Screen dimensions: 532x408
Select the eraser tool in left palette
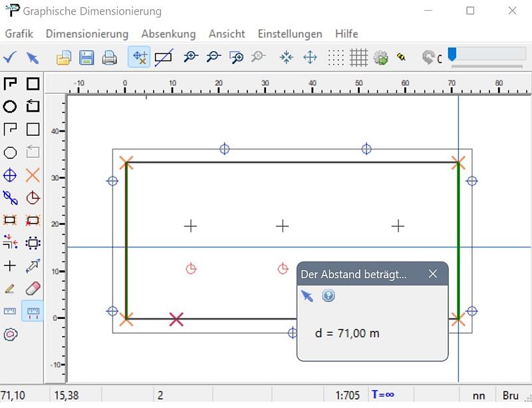click(x=33, y=288)
